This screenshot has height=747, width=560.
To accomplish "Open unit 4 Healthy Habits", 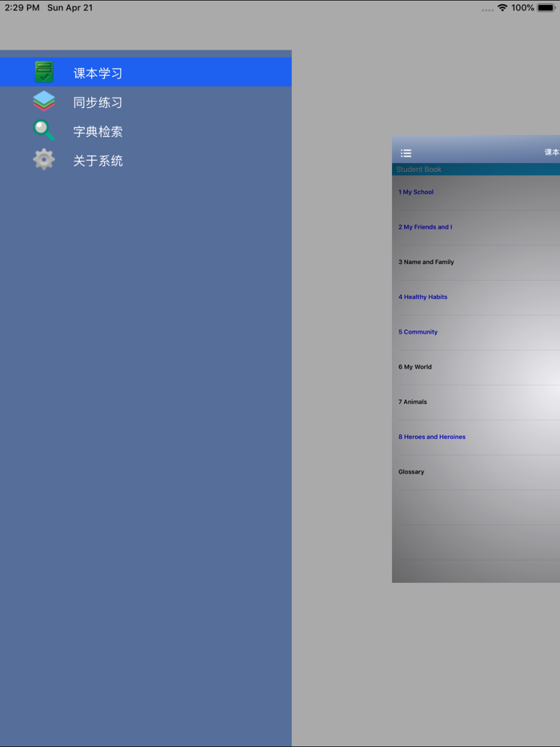I will (x=476, y=298).
